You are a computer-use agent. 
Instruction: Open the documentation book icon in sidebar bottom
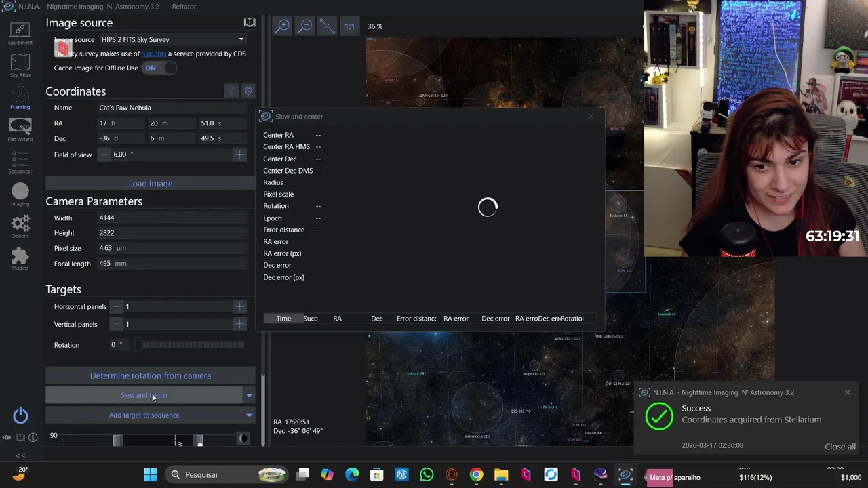pos(20,438)
